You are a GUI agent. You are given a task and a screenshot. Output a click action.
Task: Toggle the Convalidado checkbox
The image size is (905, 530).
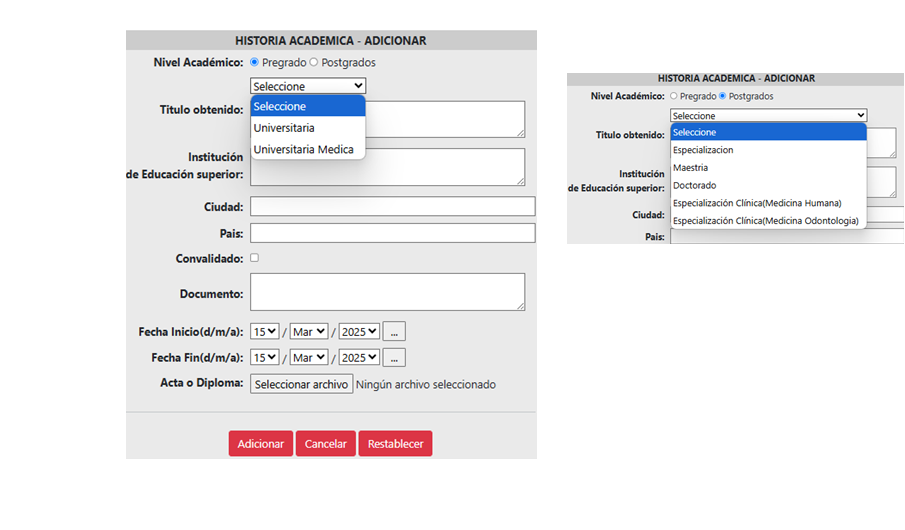point(254,258)
